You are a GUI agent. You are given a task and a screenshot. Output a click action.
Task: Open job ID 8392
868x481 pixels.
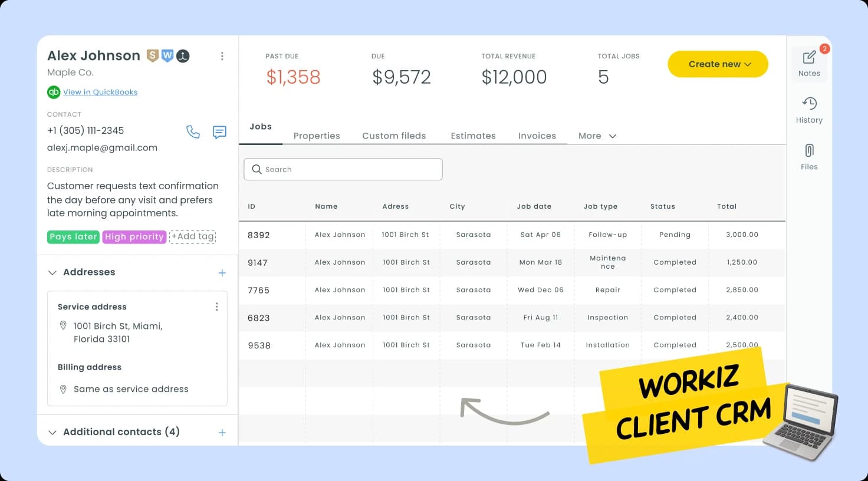click(x=259, y=235)
